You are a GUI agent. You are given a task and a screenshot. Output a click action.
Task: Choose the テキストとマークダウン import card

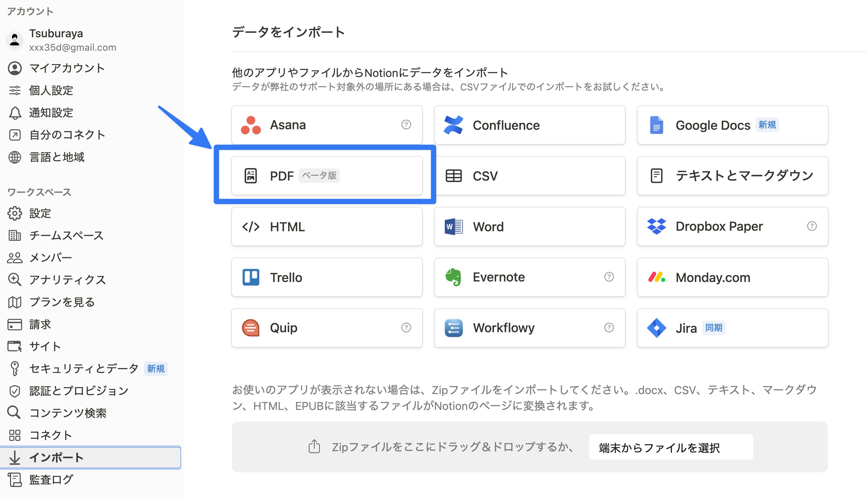point(732,176)
